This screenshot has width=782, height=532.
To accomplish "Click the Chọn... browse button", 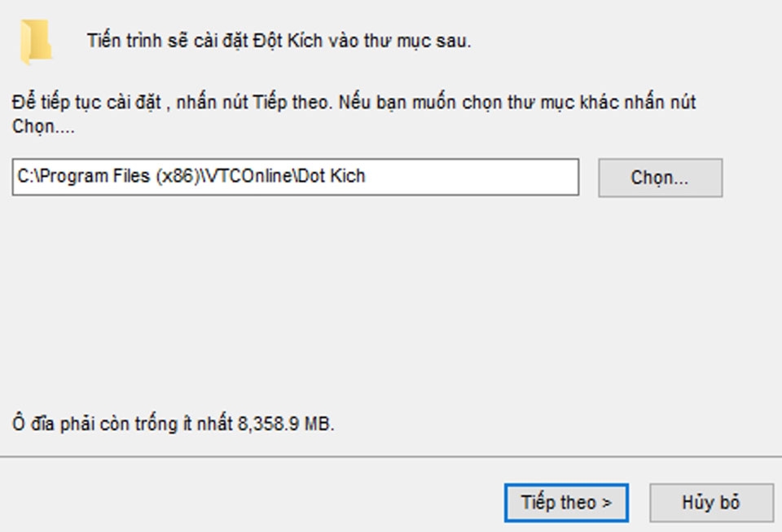I will (x=661, y=178).
